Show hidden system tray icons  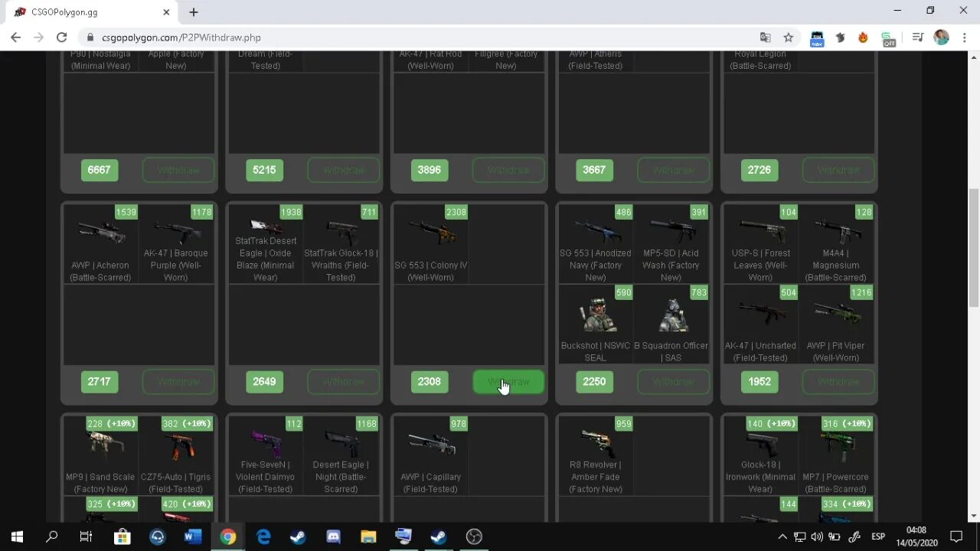point(782,536)
